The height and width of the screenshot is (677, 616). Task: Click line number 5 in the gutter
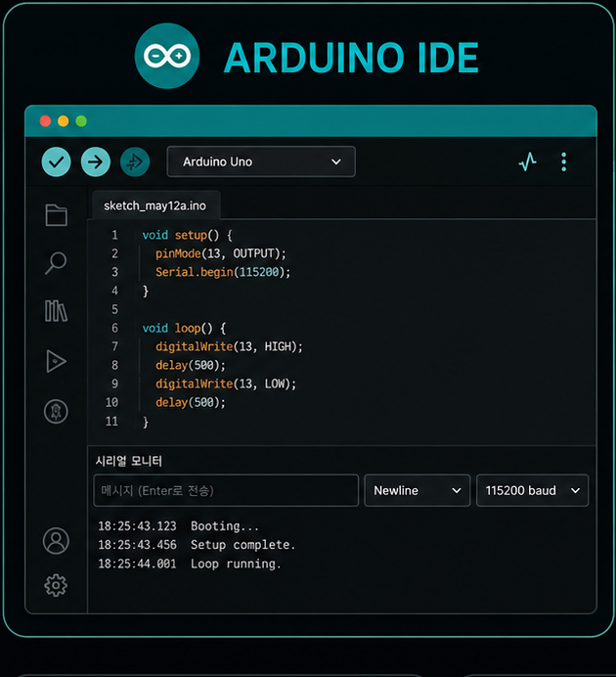pyautogui.click(x=114, y=309)
